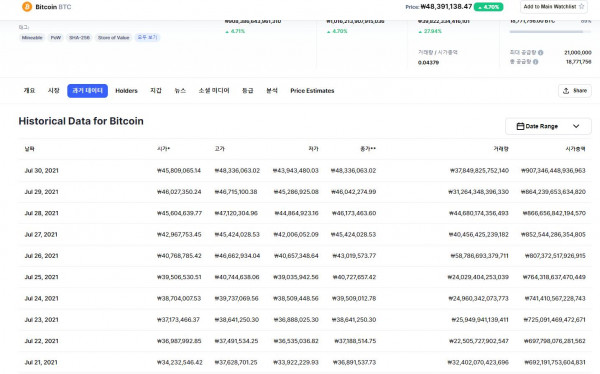600x374 pixels.
Task: Open the 소셜 미디어 tab
Action: coord(214,91)
